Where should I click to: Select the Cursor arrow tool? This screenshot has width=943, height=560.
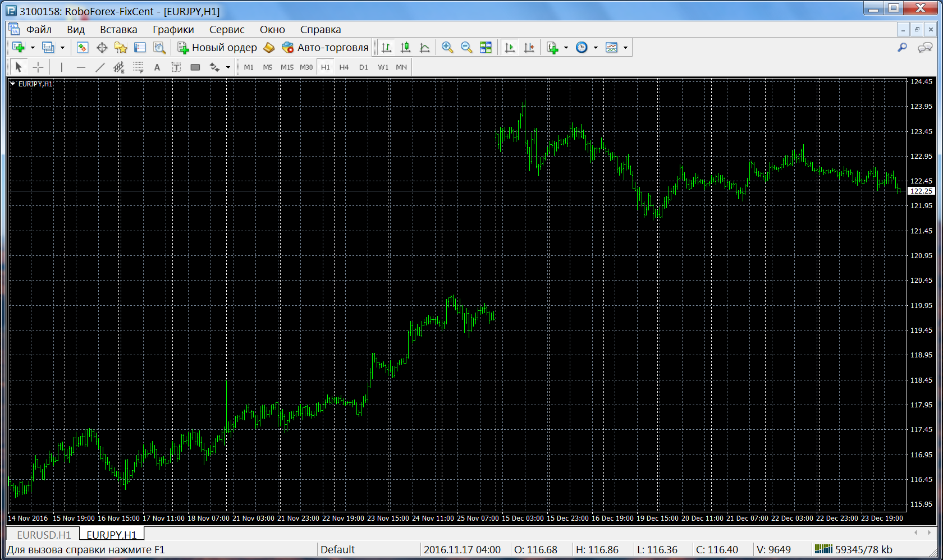(19, 67)
